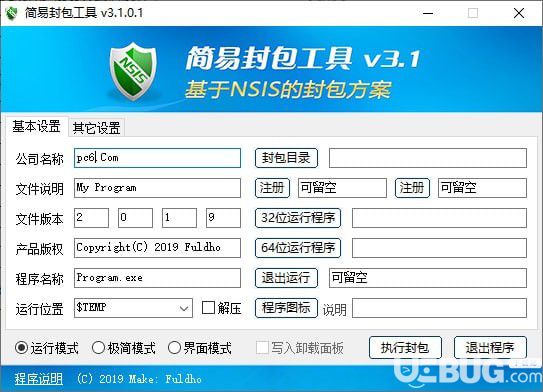Click the 执行封包 button

[x=405, y=347]
